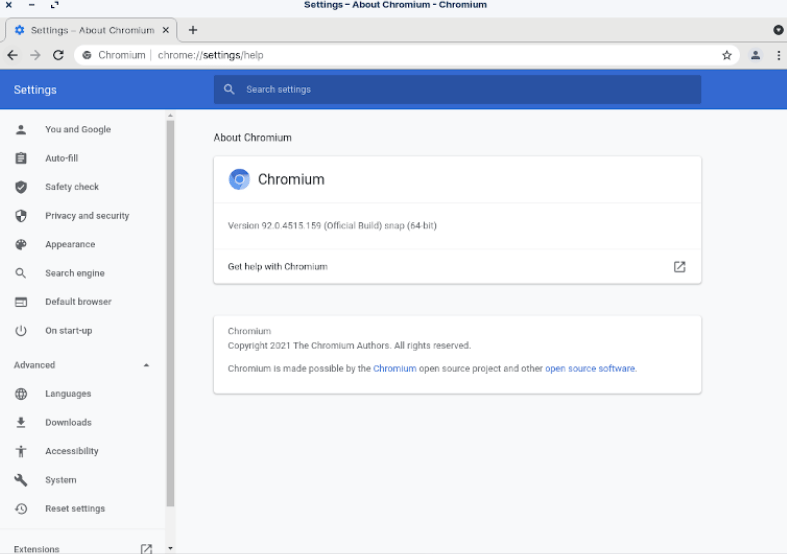
Task: Click the palette icon for Appearance
Action: [21, 244]
